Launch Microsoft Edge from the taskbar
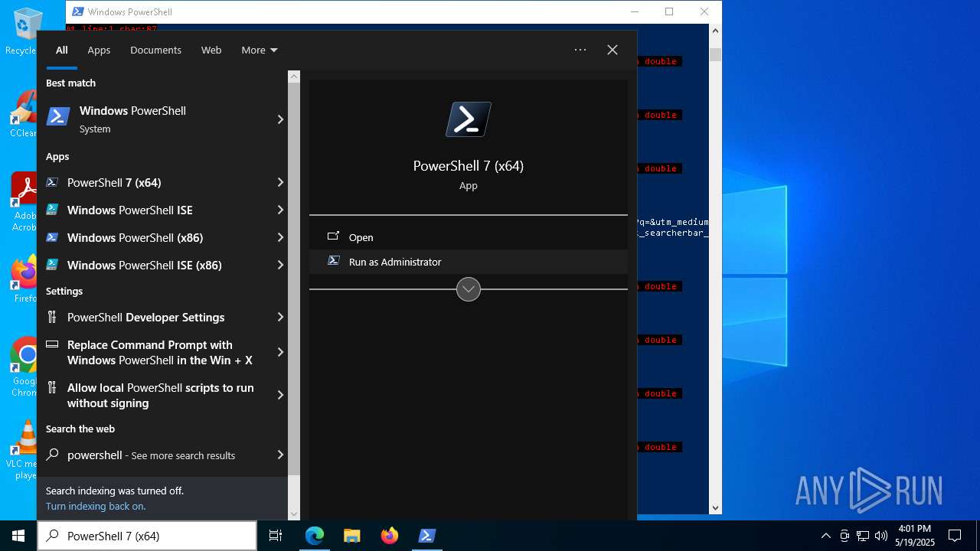 pos(315,536)
